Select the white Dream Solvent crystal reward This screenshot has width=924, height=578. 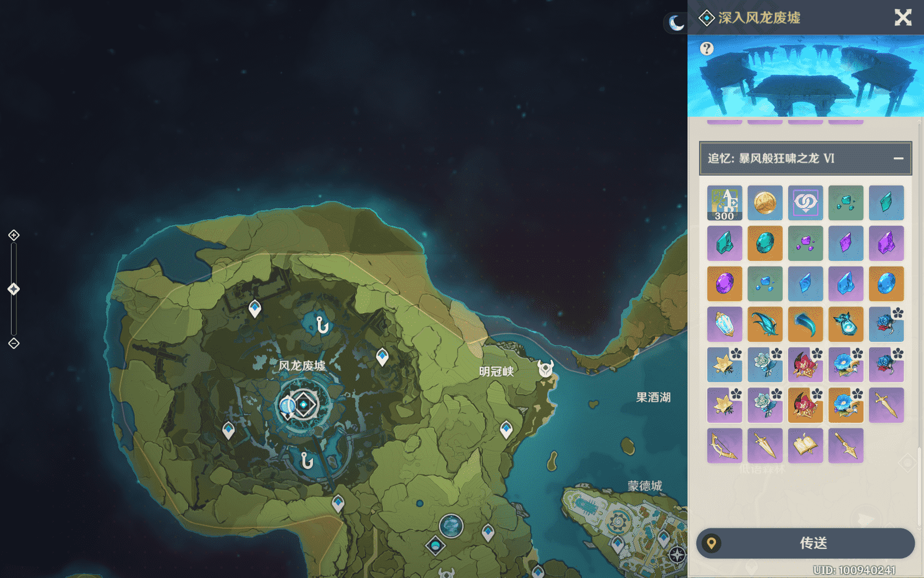pos(724,324)
